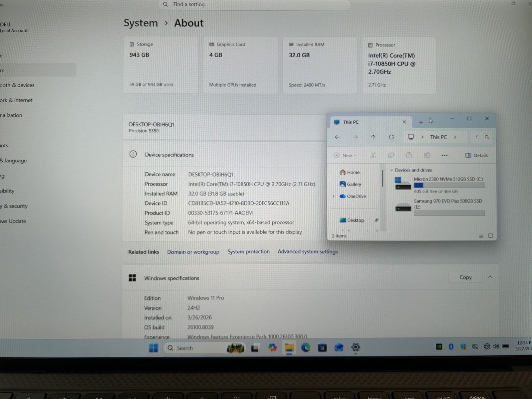Image resolution: width=532 pixels, height=399 pixels.
Task: Click the NVIDIA tray icon
Action: point(439,346)
